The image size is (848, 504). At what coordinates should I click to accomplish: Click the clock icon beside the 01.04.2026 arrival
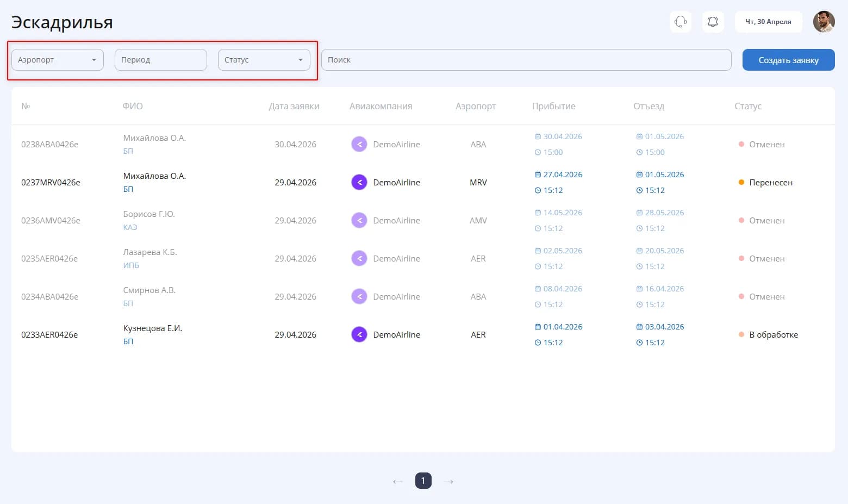(538, 343)
